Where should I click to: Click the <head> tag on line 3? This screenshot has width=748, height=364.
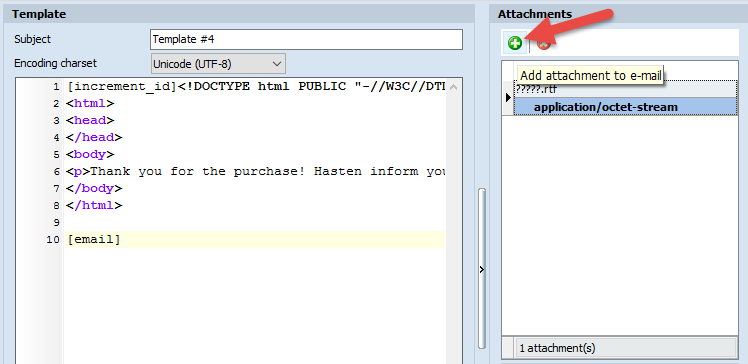90,120
